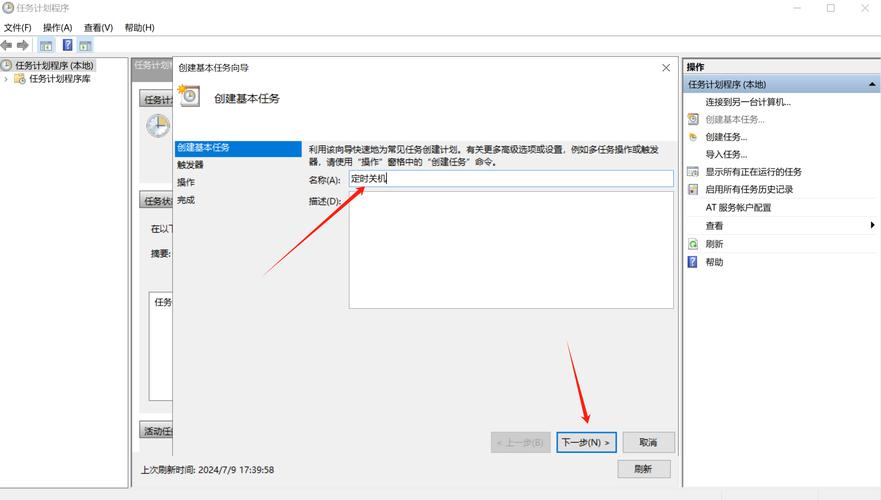Click 连接到另一台计算机... action
881x500 pixels.
[x=748, y=102]
